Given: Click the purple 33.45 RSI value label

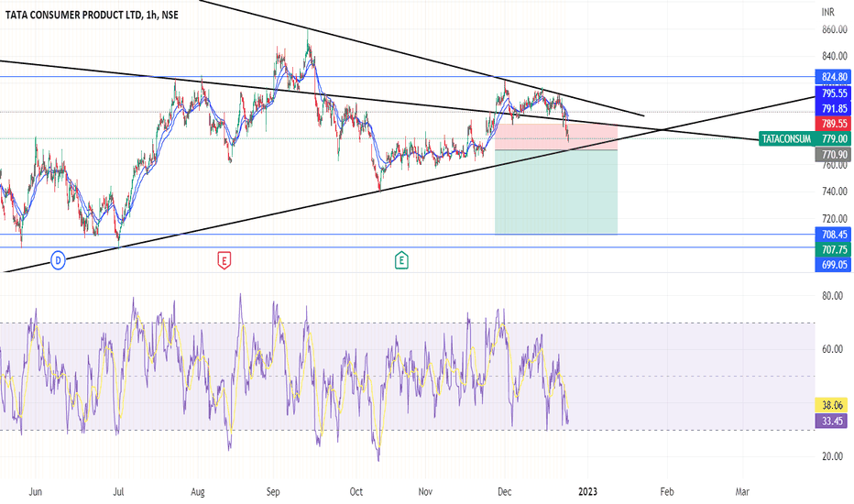Looking at the screenshot, I should coord(832,421).
